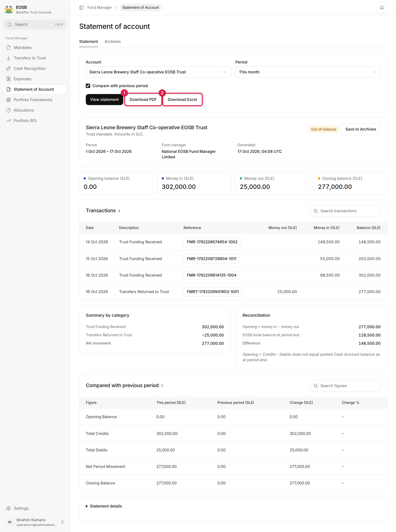Click the Search figures magnifier icon
Image resolution: width=396 pixels, height=532 pixels.
tap(316, 386)
